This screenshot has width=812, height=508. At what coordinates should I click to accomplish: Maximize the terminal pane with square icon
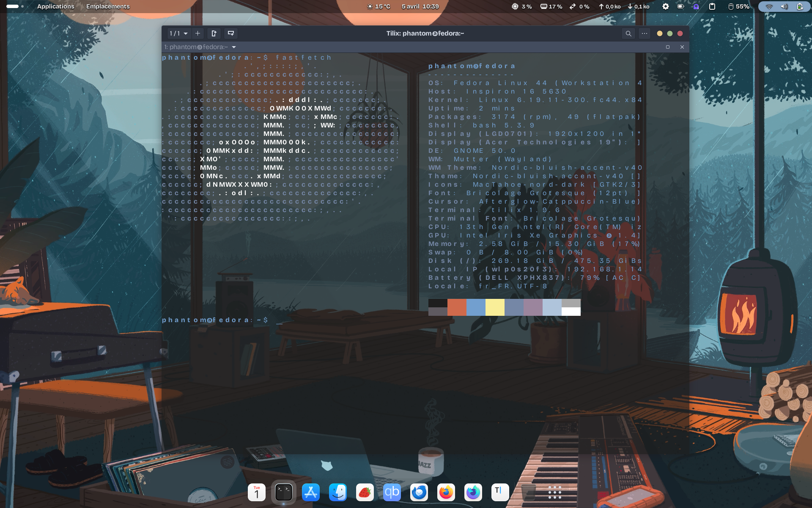point(668,47)
